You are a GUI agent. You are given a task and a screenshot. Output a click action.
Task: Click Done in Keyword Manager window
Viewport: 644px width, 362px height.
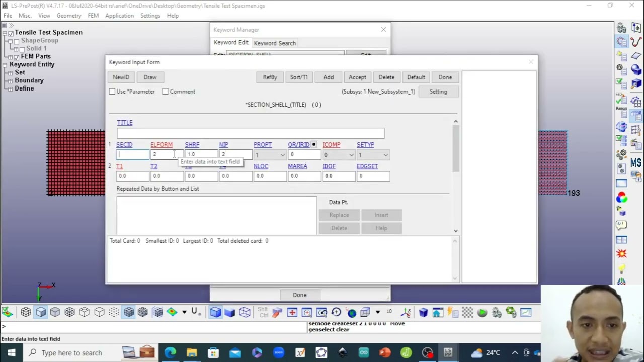coord(300,295)
